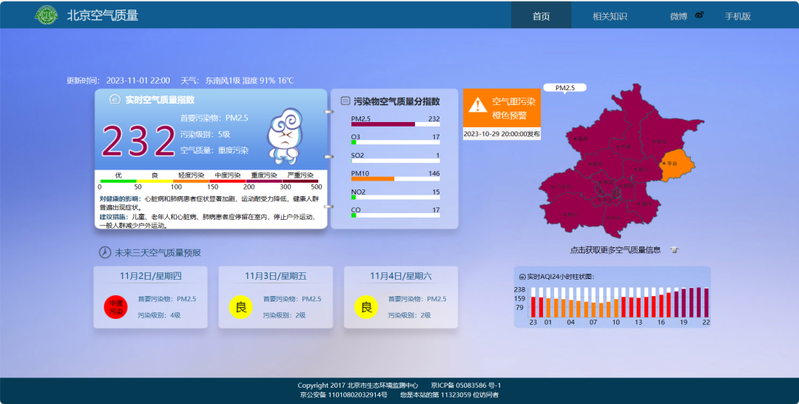The height and width of the screenshot is (404, 799).
Task: Click the icon beside 实时AQI24小时柱状图
Action: pyautogui.click(x=522, y=277)
